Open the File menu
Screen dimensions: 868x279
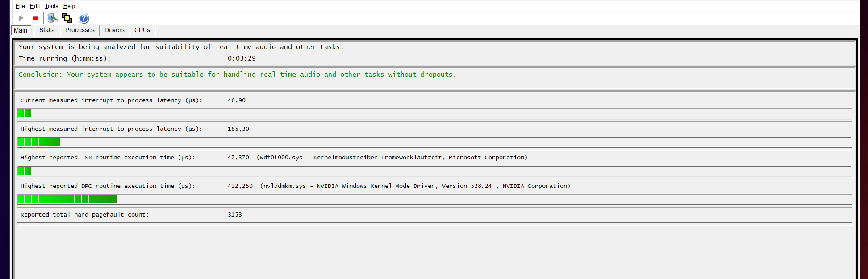click(x=20, y=6)
